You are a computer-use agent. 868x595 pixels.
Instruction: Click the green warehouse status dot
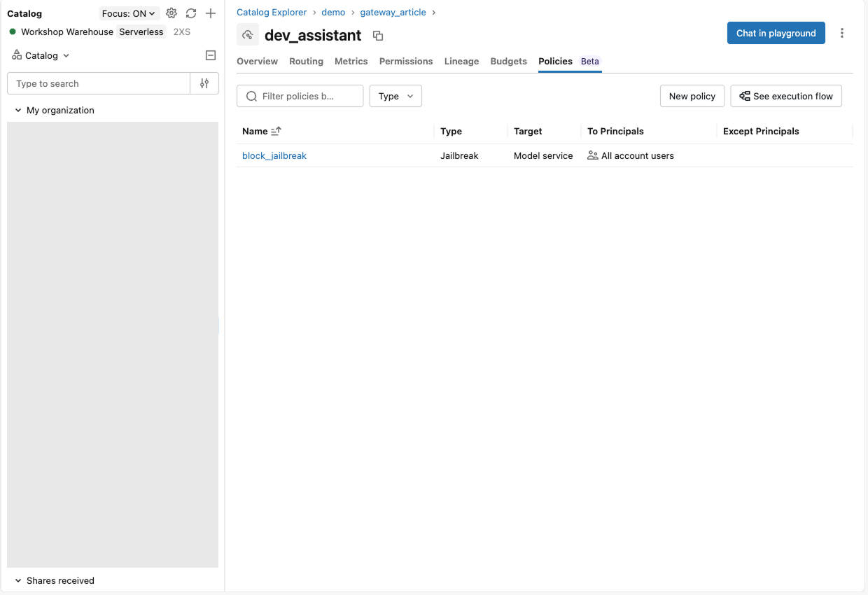point(13,31)
